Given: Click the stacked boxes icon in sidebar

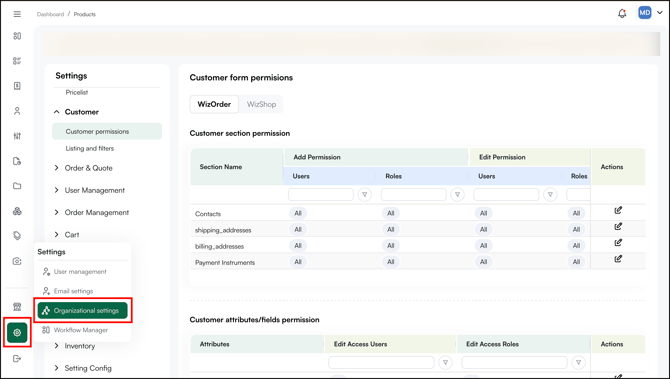Looking at the screenshot, I should pyautogui.click(x=17, y=211).
